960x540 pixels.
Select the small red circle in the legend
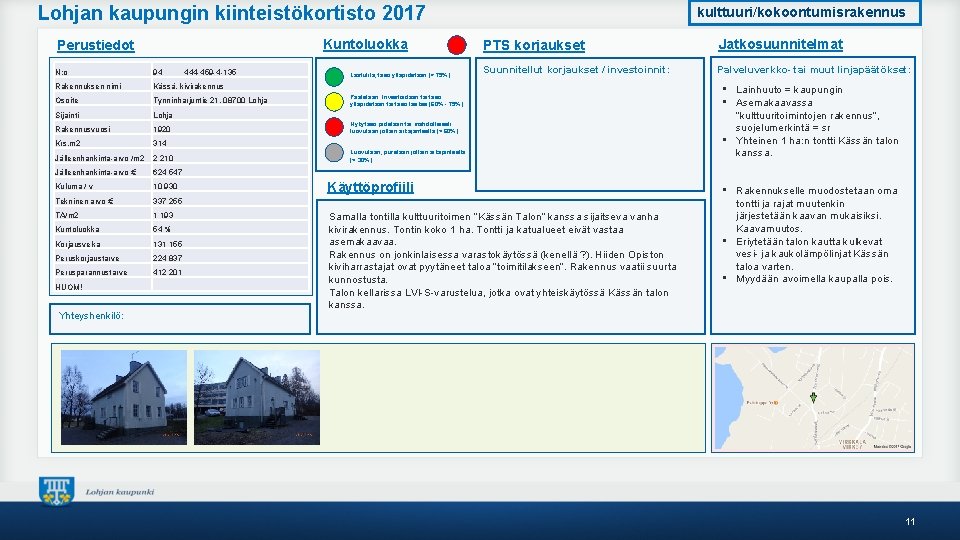[334, 127]
